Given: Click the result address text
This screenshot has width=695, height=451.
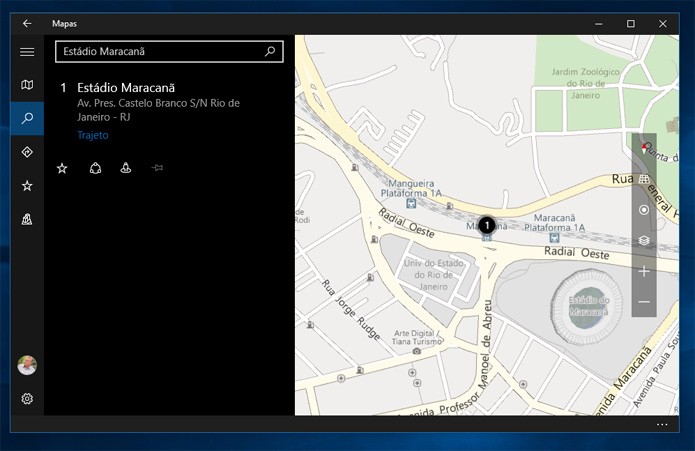Looking at the screenshot, I should point(158,110).
